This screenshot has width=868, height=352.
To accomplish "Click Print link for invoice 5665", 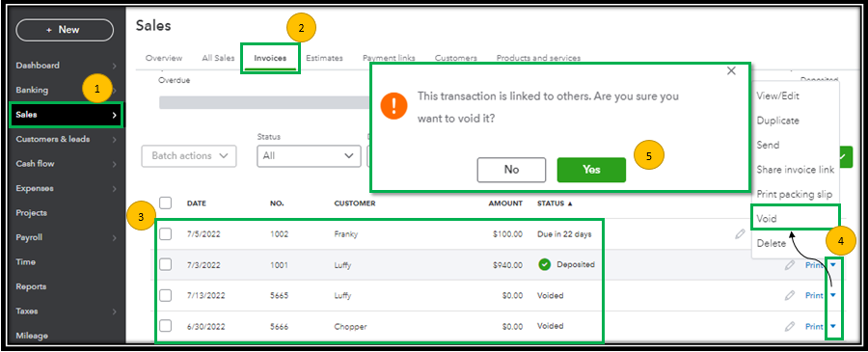I will tap(814, 295).
